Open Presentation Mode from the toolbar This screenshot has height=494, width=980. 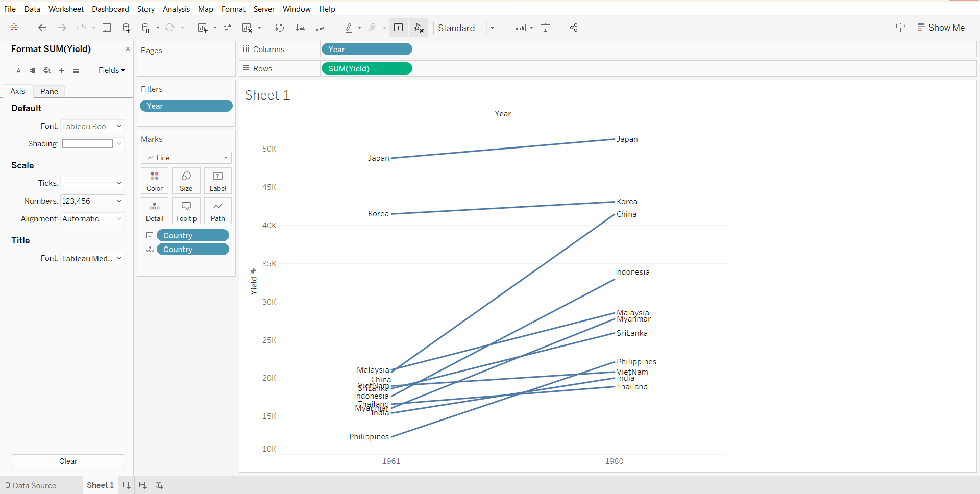point(545,28)
